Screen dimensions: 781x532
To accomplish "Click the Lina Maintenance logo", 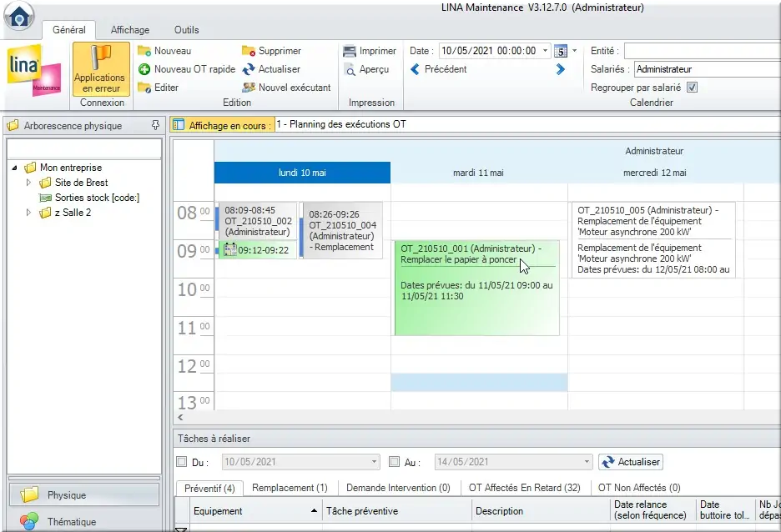I will click(x=34, y=71).
